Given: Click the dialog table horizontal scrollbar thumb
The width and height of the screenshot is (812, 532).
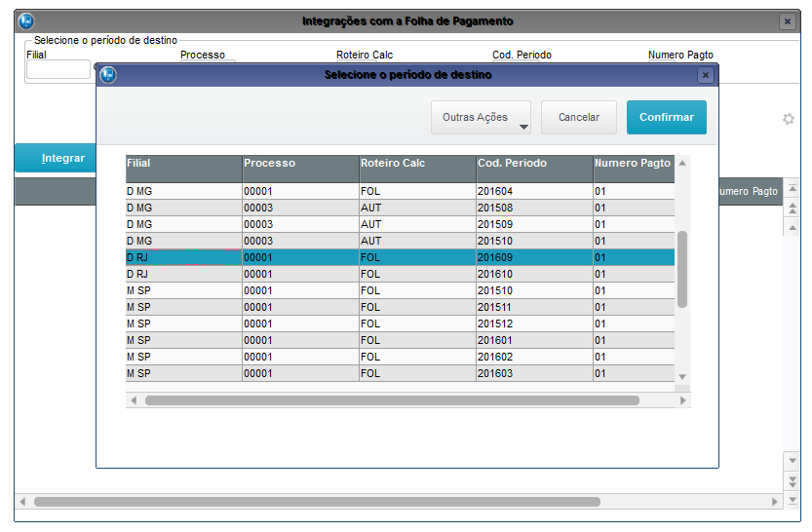Looking at the screenshot, I should point(392,400).
